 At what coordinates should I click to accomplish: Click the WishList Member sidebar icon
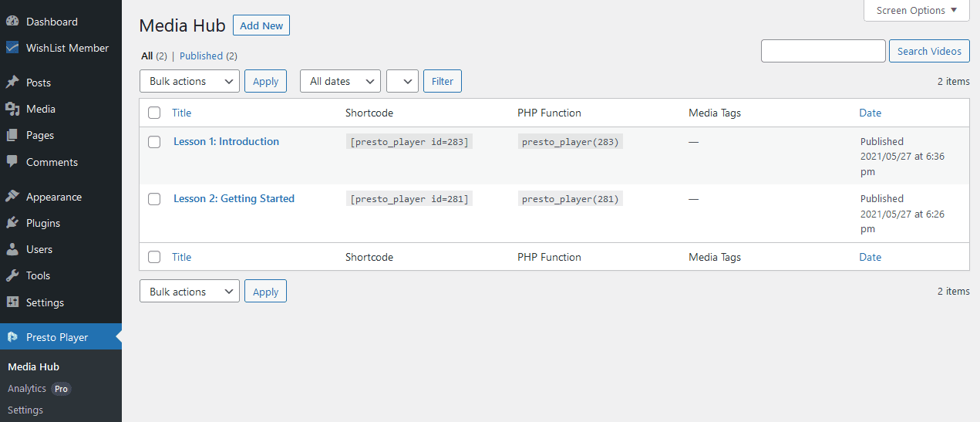point(12,48)
